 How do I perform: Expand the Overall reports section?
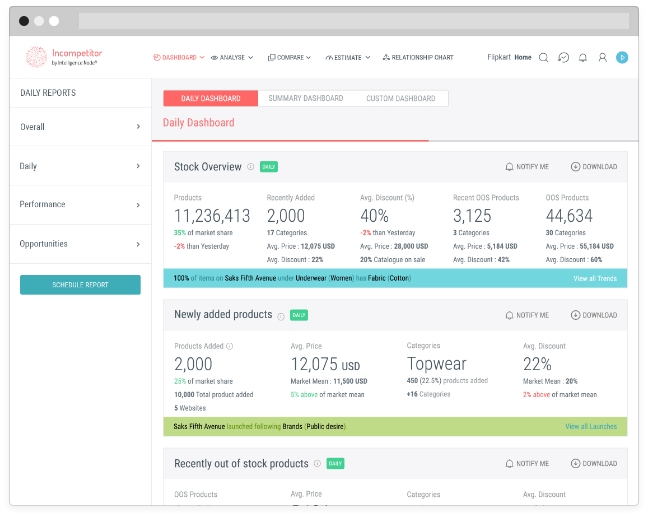coord(80,127)
